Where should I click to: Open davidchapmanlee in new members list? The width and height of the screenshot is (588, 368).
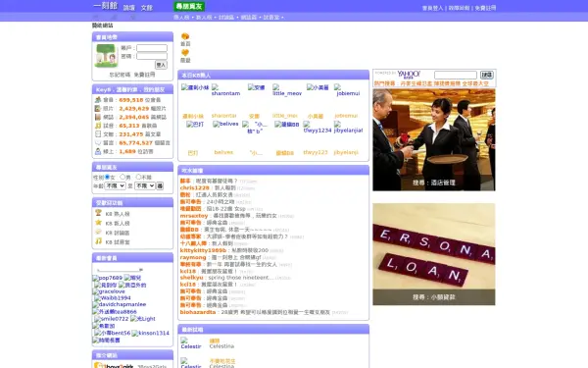point(120,304)
